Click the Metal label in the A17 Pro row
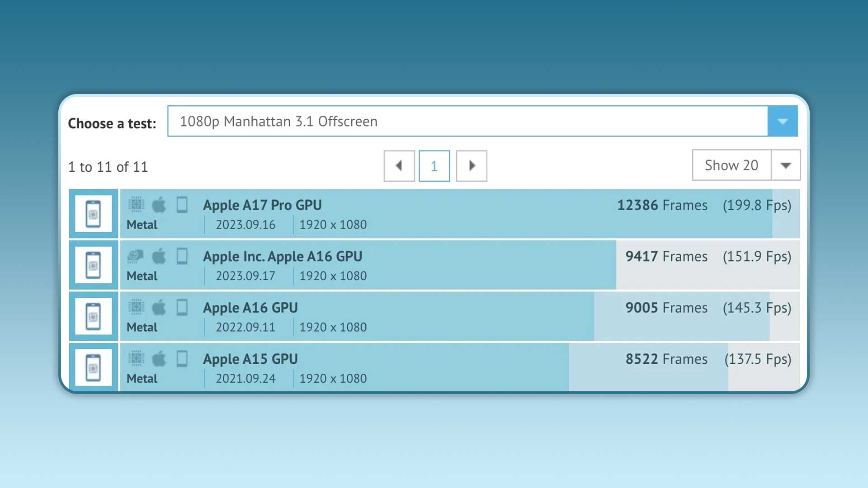This screenshot has height=488, width=868. [x=142, y=225]
